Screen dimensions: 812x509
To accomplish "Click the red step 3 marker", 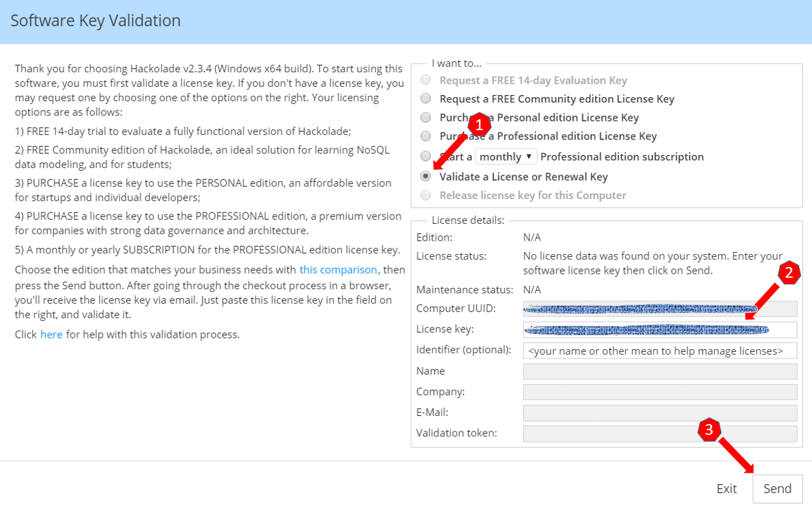I will (x=709, y=429).
